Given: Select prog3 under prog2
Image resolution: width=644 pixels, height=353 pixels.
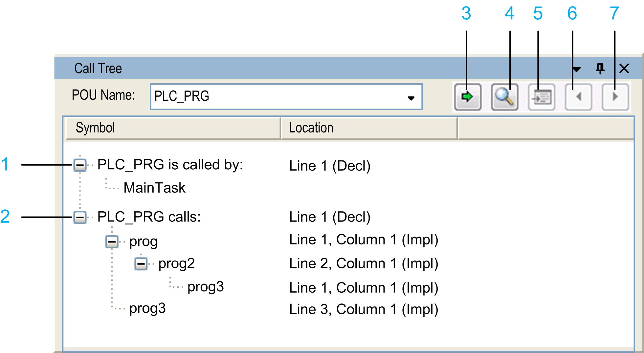Looking at the screenshot, I should (206, 287).
